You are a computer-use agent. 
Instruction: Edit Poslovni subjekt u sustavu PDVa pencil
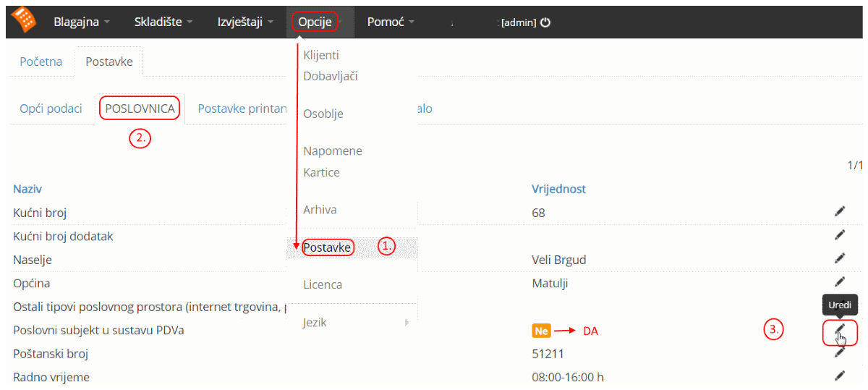click(x=839, y=330)
